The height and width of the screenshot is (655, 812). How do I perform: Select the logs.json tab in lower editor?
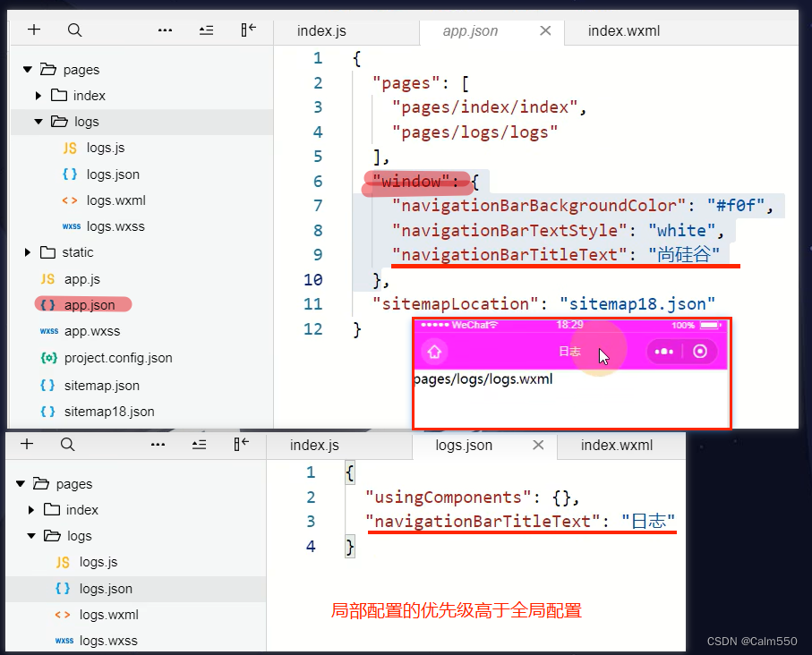coord(484,446)
